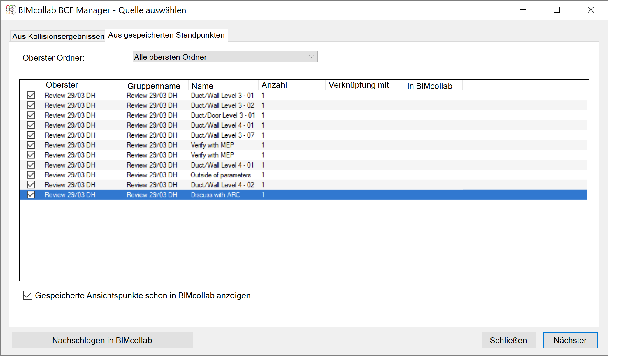Select Aus gespeicherten Standpunkten tab
The image size is (644, 356).
[166, 35]
